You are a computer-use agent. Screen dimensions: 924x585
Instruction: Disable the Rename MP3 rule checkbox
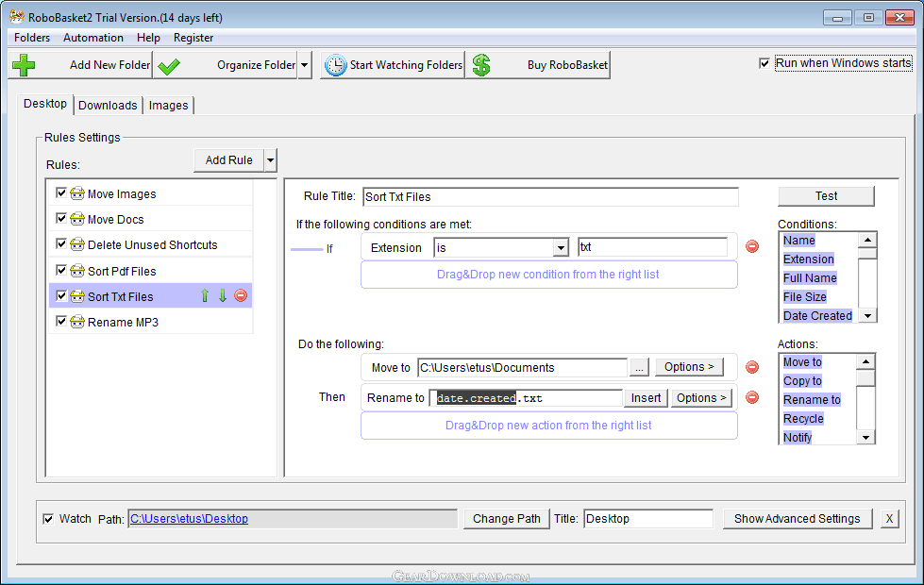coord(60,321)
